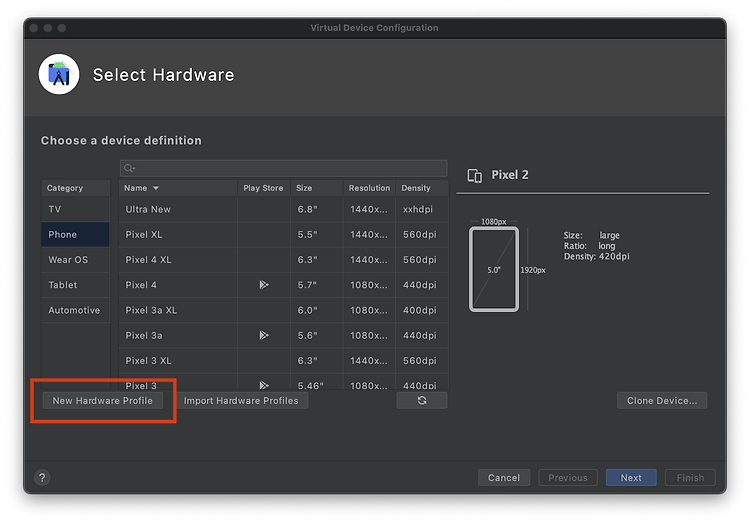Select the Pixel 4 XL device row
The image size is (750, 523).
(284, 259)
